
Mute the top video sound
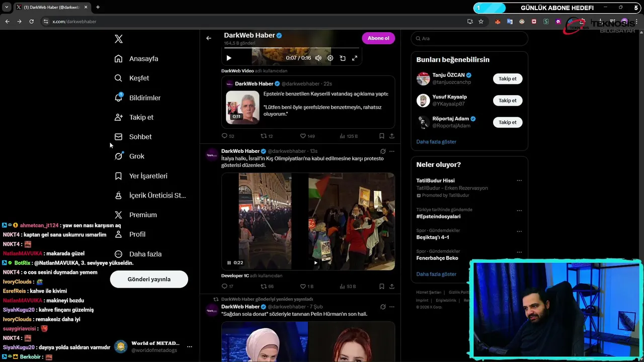[x=318, y=58]
